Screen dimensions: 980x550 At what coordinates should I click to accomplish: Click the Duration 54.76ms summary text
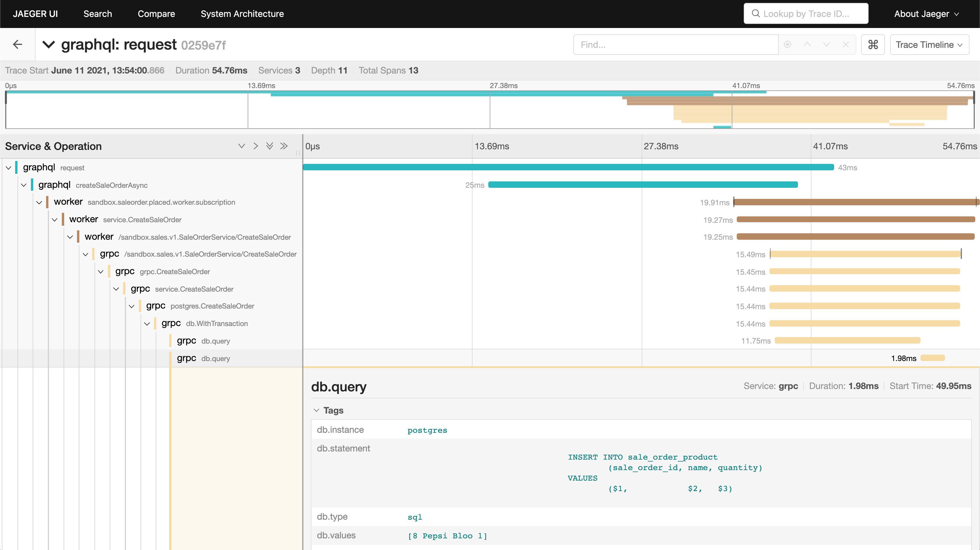pyautogui.click(x=211, y=70)
